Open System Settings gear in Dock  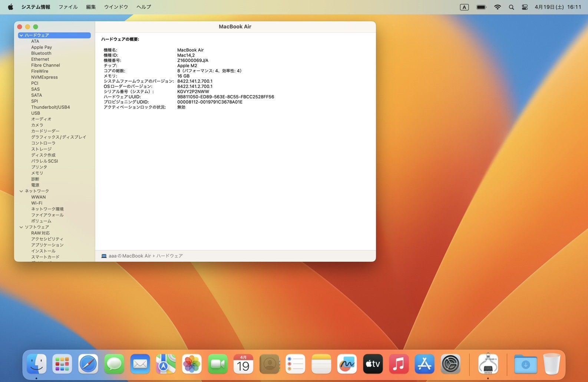pos(450,364)
